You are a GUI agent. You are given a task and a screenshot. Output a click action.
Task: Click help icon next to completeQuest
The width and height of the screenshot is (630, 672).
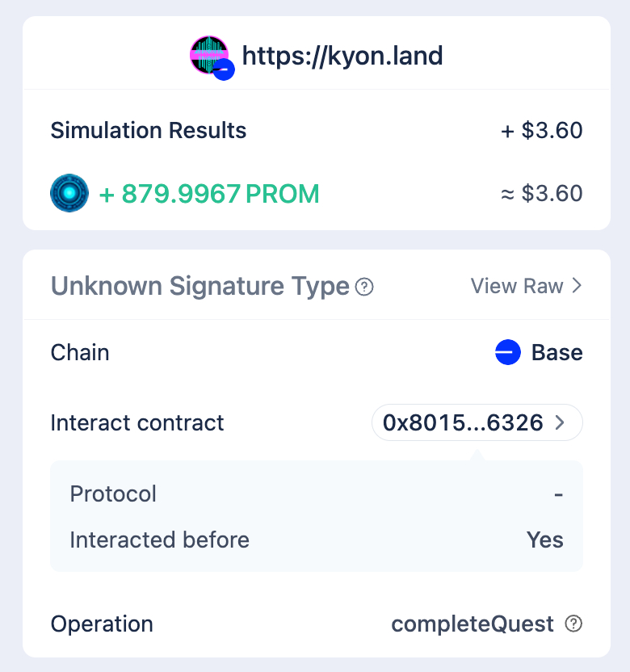coord(573,624)
